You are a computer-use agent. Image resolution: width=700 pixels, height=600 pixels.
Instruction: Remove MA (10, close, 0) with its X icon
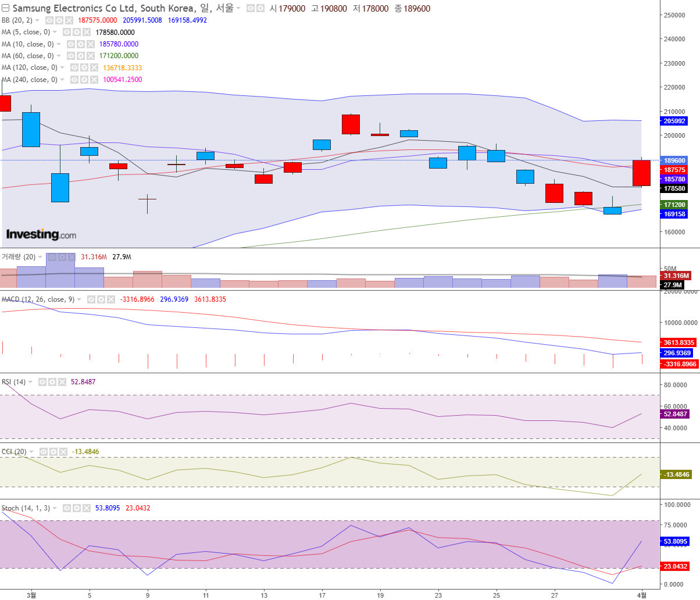pos(90,44)
